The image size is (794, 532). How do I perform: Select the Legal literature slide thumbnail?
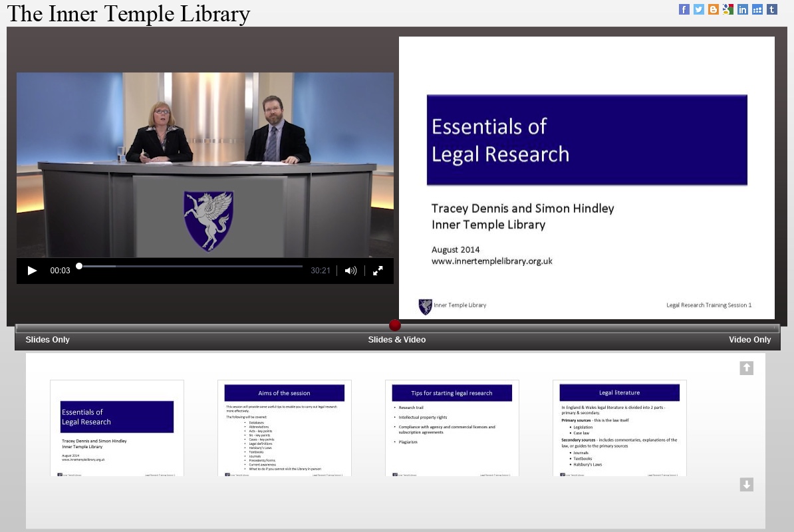click(x=620, y=428)
